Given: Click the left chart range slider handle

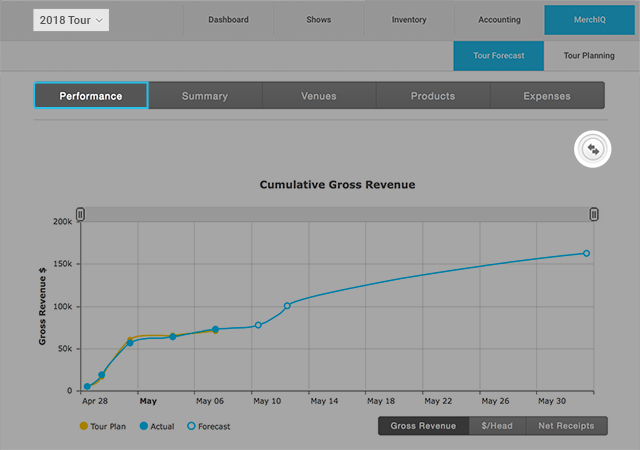Looking at the screenshot, I should coord(81,214).
